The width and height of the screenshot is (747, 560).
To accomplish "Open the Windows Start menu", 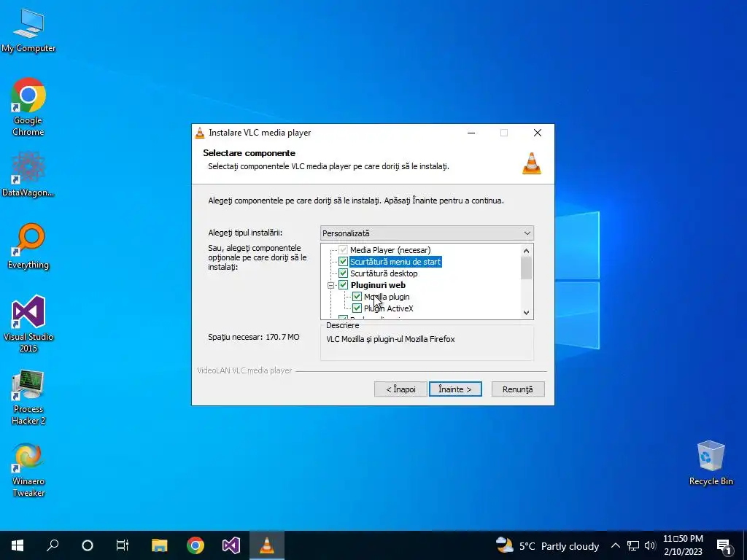I will point(18,545).
